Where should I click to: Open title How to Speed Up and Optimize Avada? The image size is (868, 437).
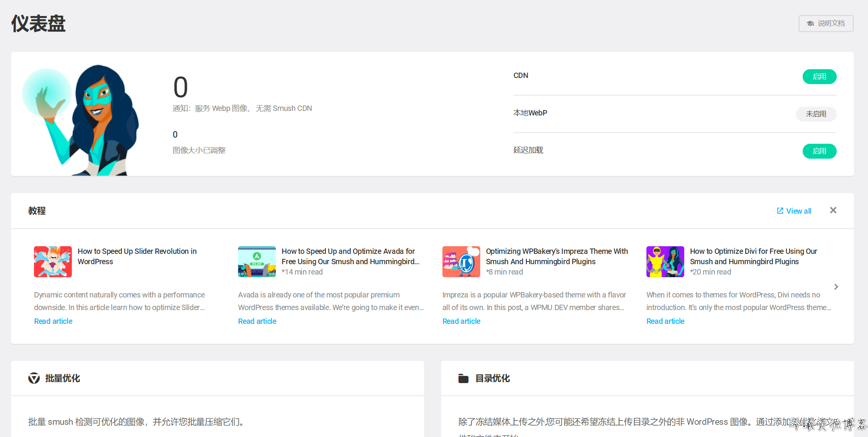click(350, 256)
